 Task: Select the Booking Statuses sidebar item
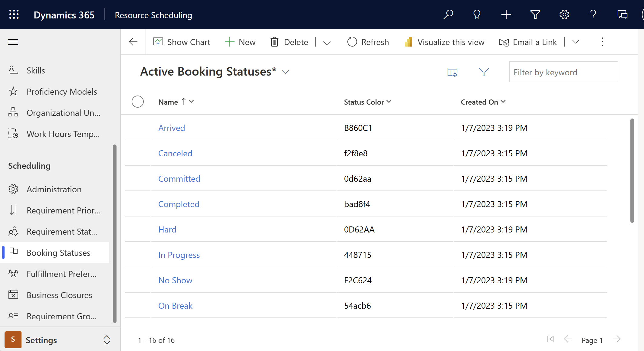[58, 252]
